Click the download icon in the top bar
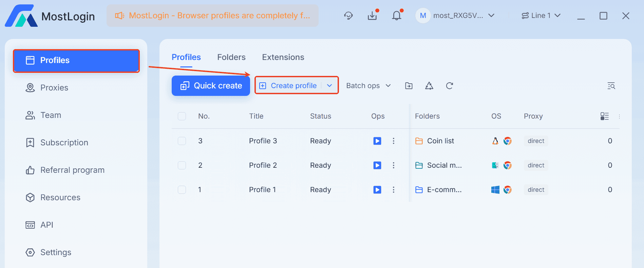This screenshot has width=644, height=268. (x=372, y=16)
